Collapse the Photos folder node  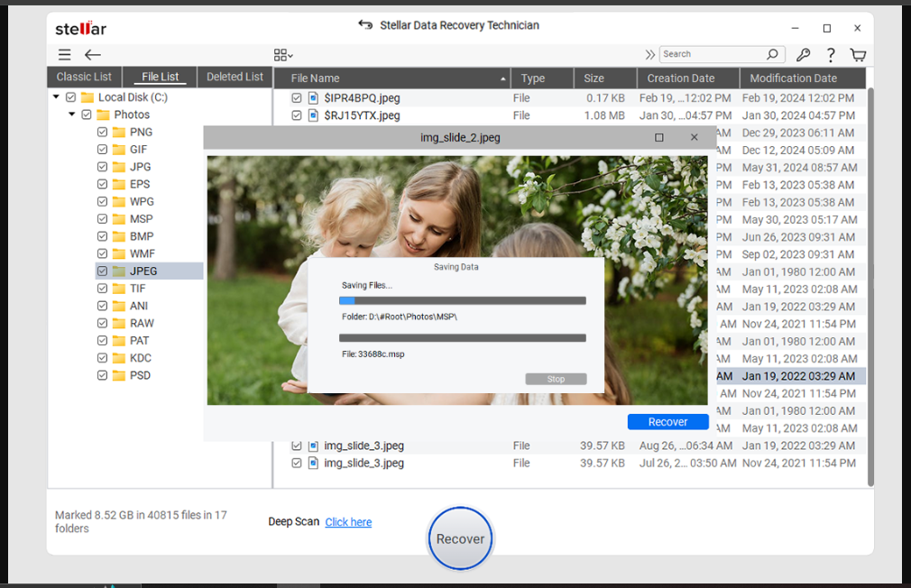click(x=72, y=115)
